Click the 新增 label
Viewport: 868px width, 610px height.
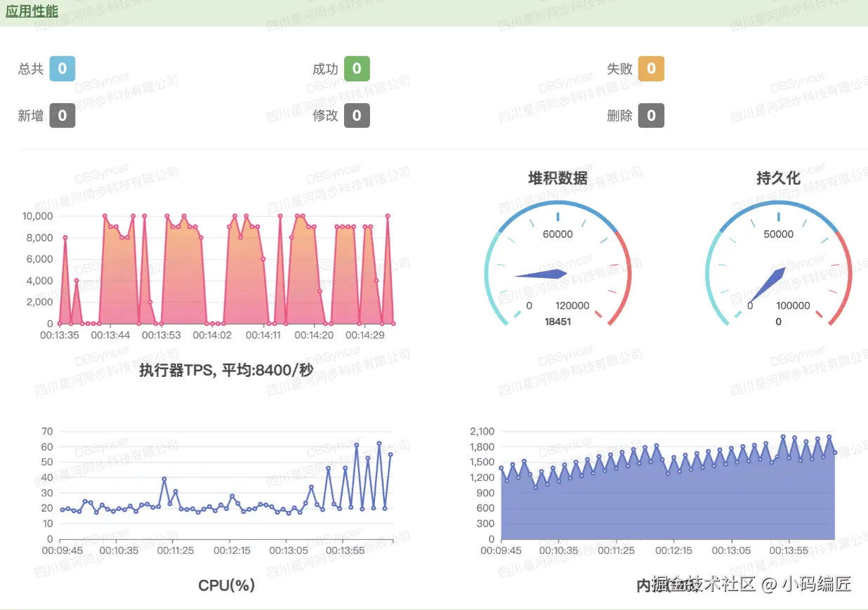tap(31, 116)
